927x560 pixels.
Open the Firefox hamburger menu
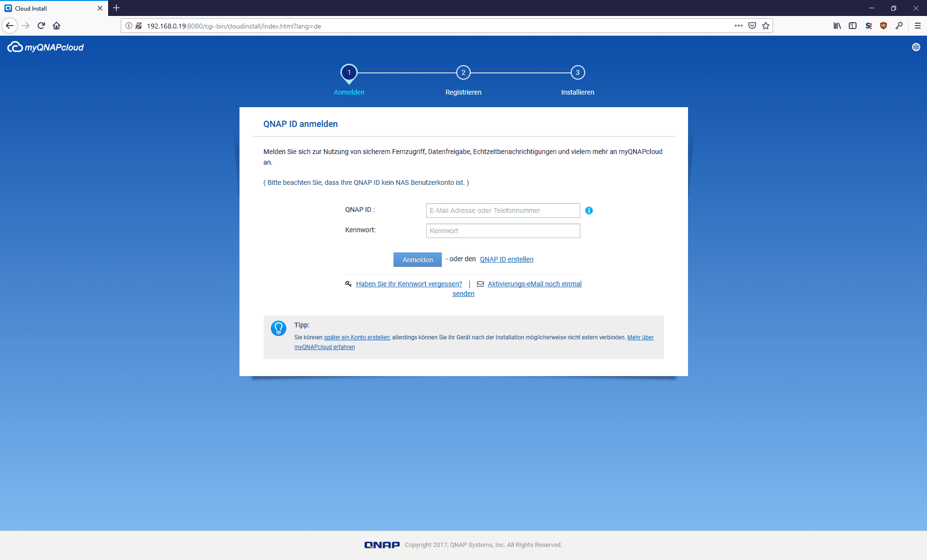[x=917, y=26]
